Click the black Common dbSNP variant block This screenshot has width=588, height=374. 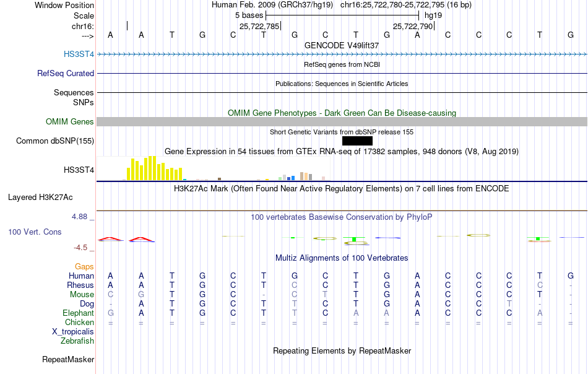pos(357,141)
